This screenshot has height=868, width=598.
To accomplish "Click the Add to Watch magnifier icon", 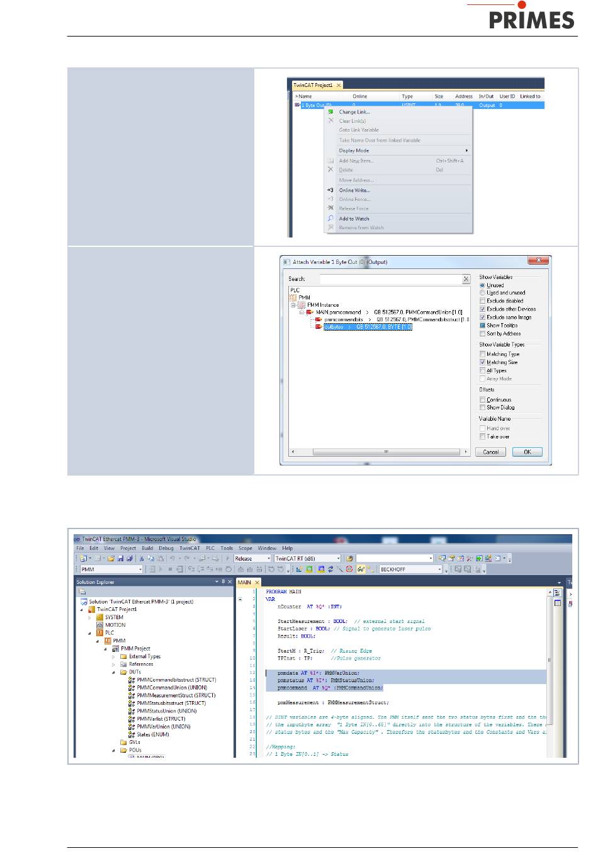I will (330, 219).
